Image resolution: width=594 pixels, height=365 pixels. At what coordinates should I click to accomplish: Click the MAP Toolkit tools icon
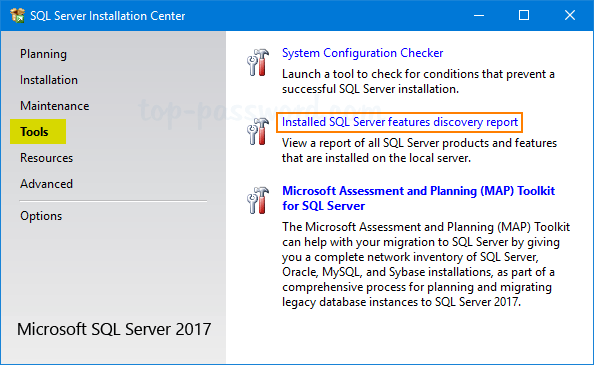258,200
